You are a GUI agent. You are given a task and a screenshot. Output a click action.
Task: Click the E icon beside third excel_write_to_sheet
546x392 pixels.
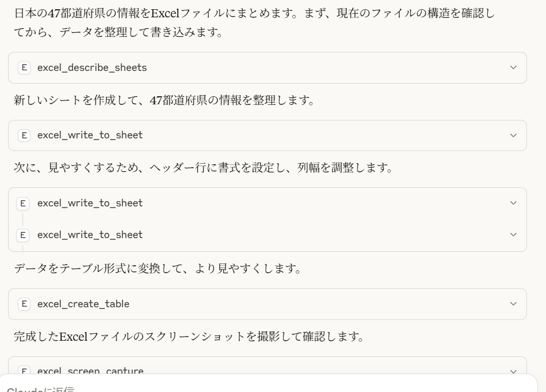tap(24, 235)
